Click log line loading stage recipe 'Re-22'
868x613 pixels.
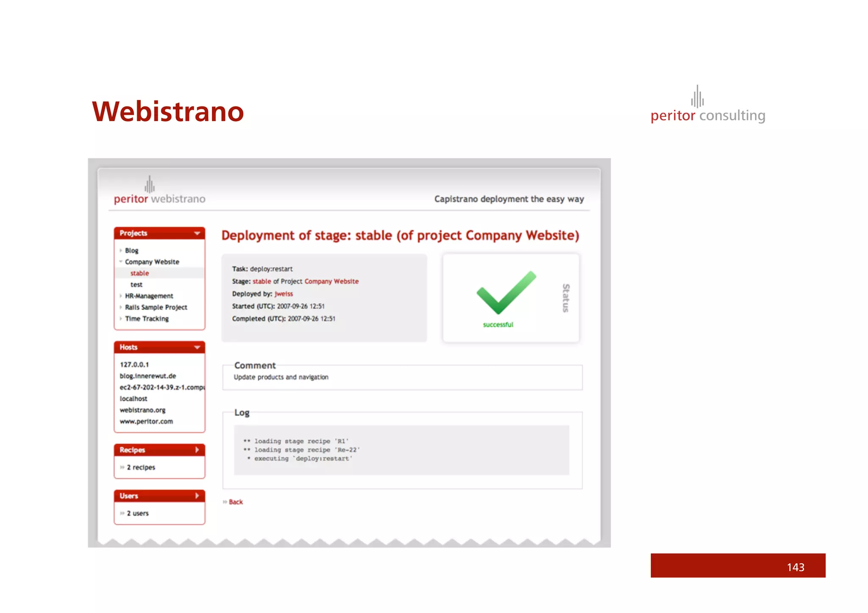(301, 450)
